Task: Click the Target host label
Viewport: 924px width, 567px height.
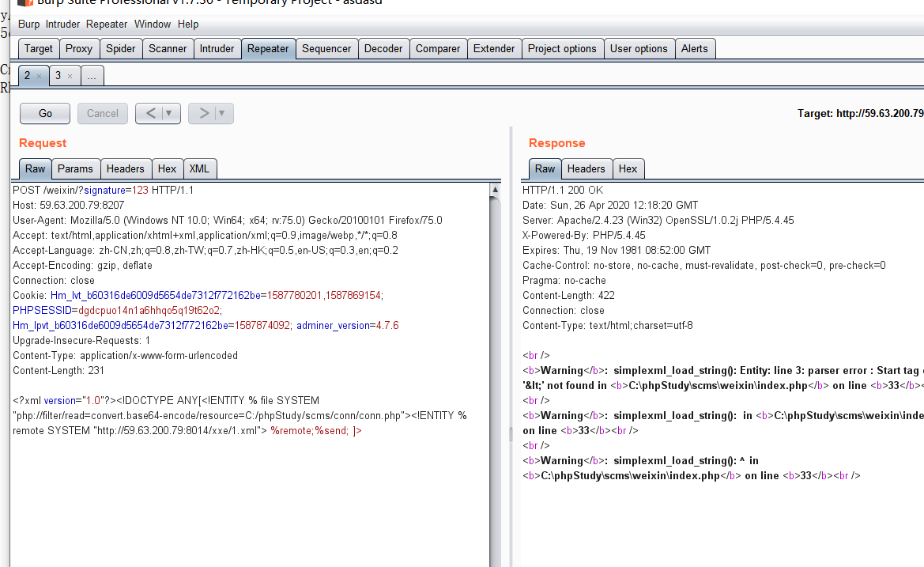Action: pos(860,113)
